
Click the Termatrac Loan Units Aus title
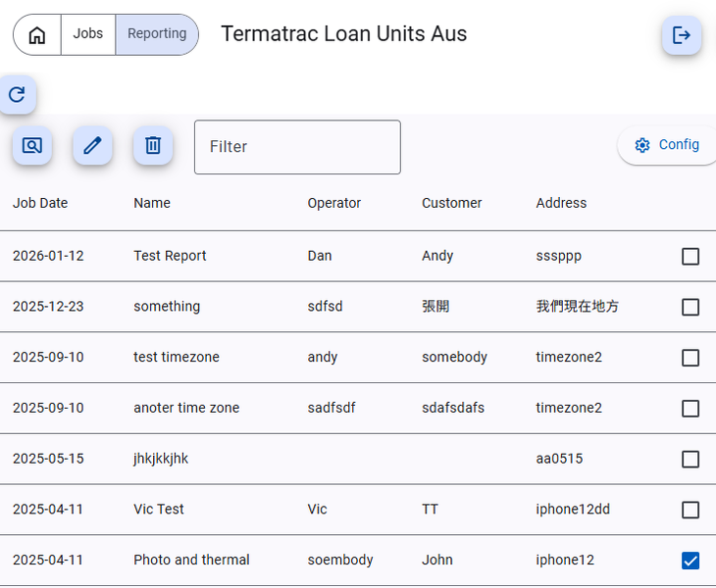tap(344, 34)
